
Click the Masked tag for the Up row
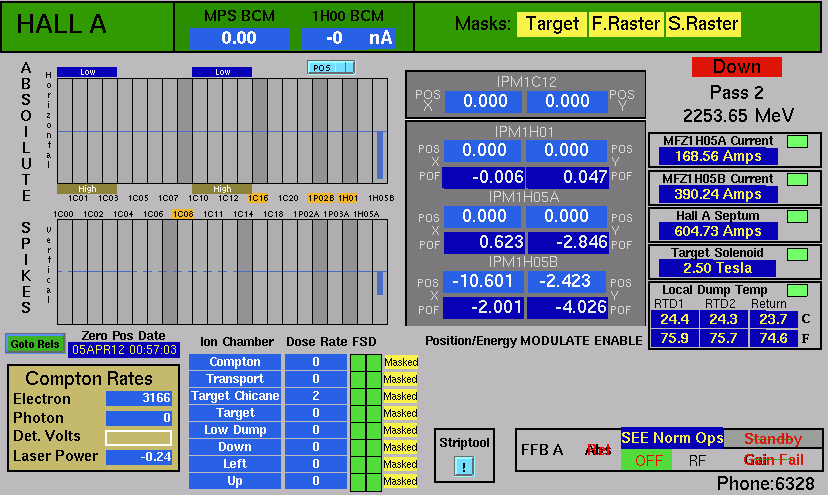click(401, 481)
